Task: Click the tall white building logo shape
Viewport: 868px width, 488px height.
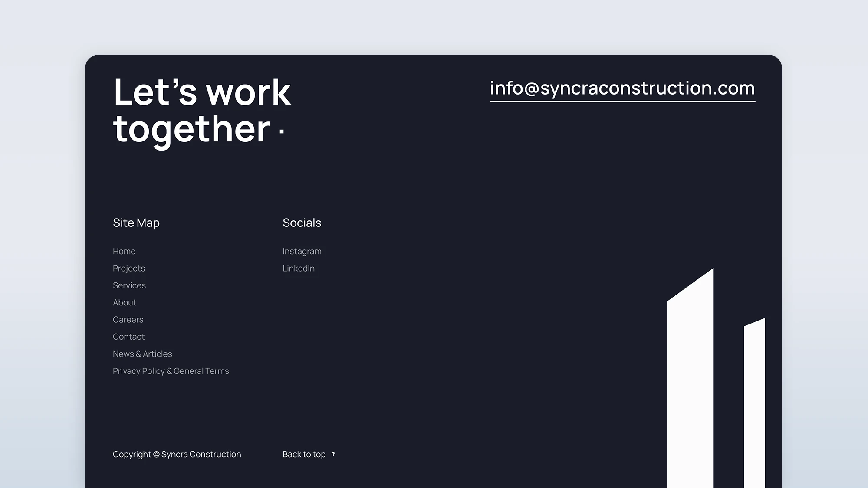Action: coord(690,382)
